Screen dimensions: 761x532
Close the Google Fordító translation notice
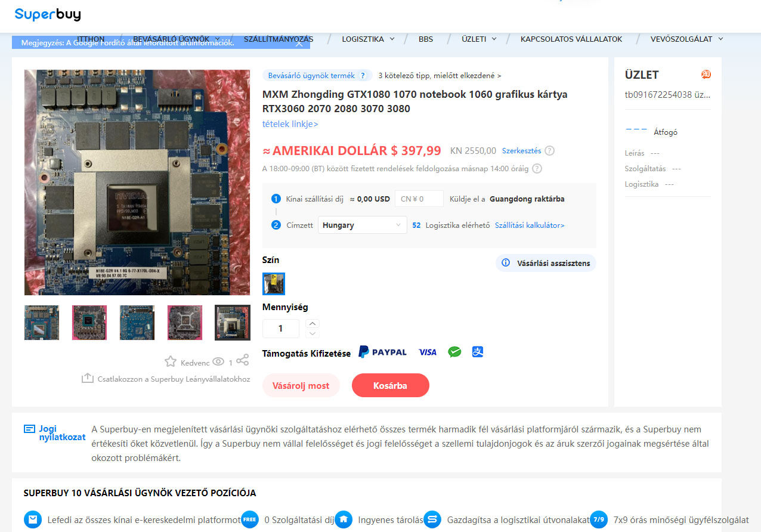pos(299,43)
